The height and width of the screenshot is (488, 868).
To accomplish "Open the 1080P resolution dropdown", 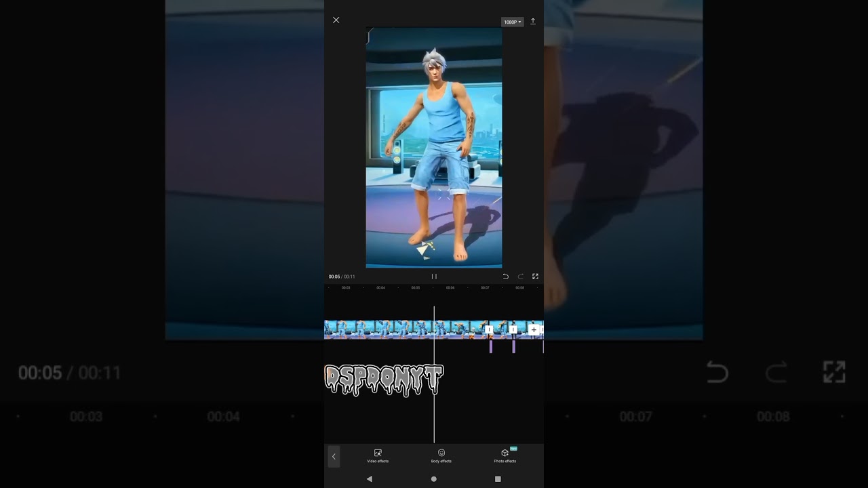I will pos(513,22).
